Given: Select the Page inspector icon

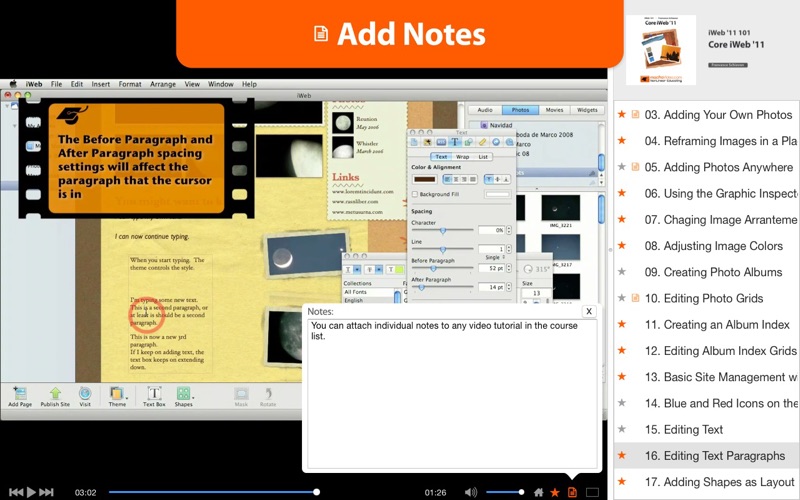Looking at the screenshot, I should (414, 142).
